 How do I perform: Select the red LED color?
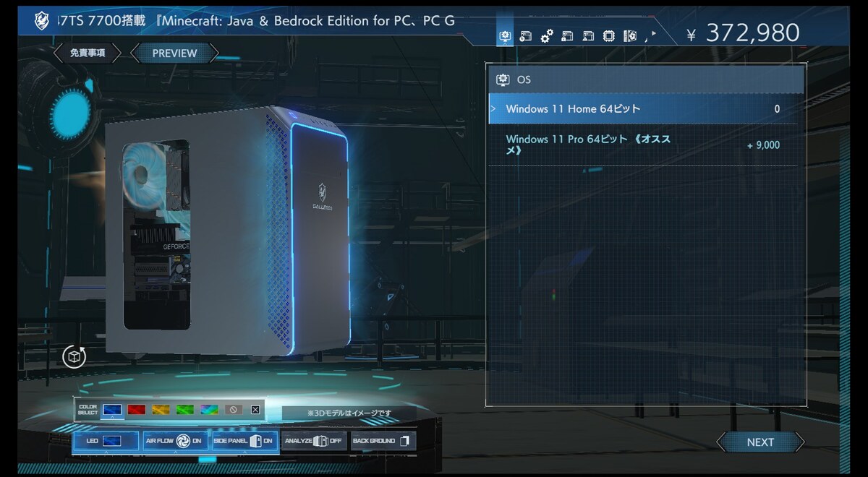[x=137, y=410]
